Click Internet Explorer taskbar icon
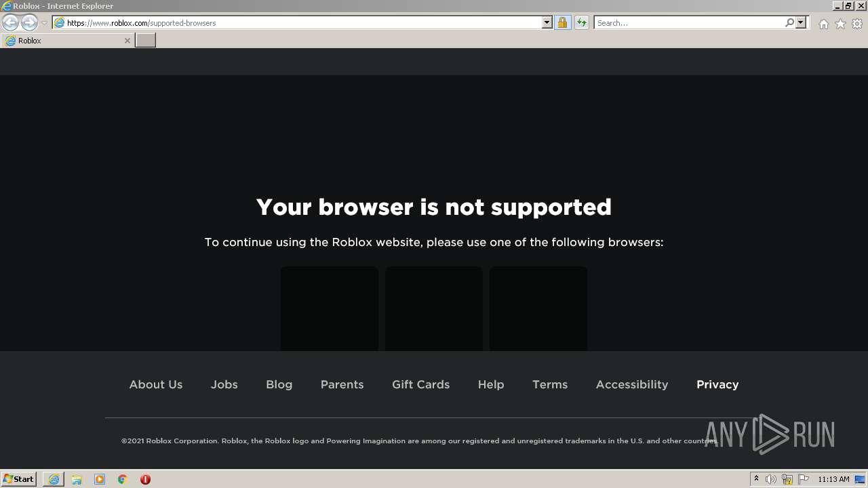868x488 pixels. pyautogui.click(x=54, y=479)
